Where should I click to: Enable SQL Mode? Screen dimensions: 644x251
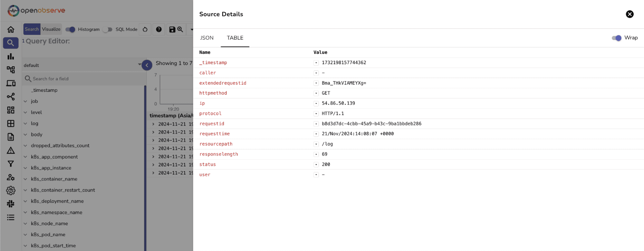click(107, 29)
